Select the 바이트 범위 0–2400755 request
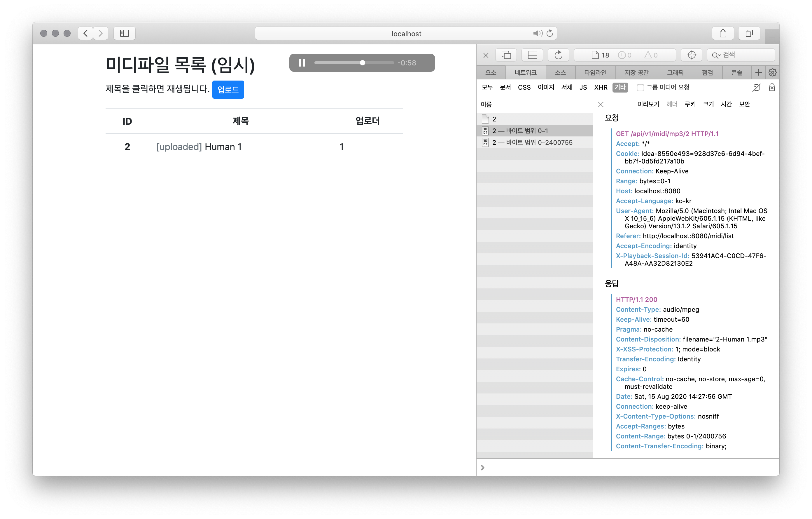812x519 pixels. pos(532,142)
